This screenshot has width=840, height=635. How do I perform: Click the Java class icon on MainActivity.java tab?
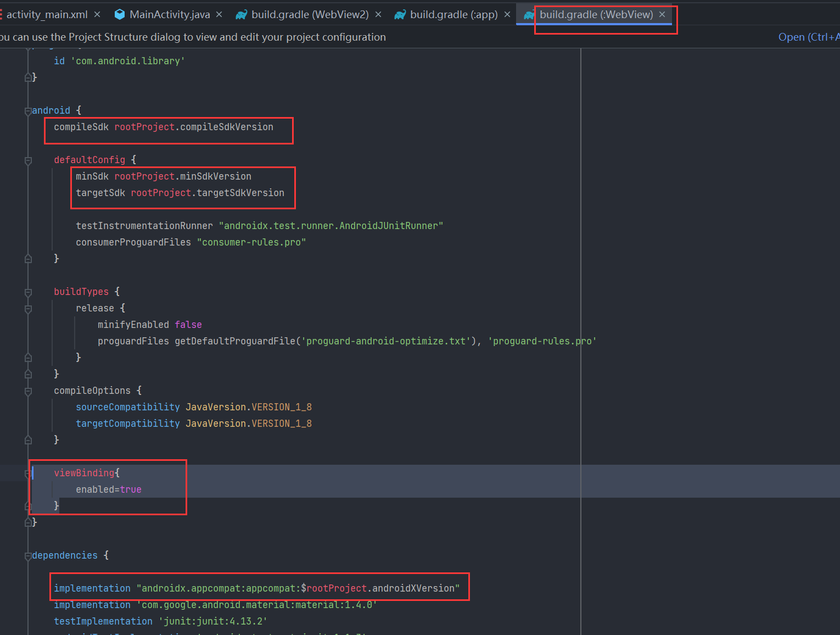[x=120, y=14]
